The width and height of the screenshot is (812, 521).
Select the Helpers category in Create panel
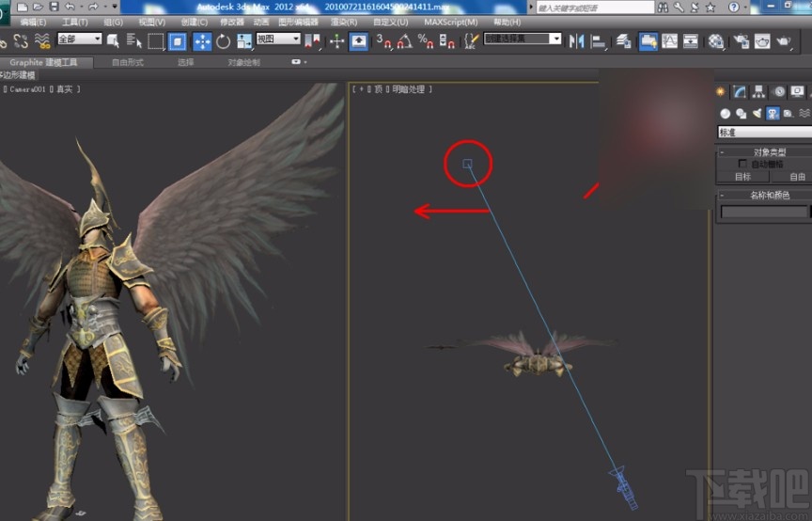pyautogui.click(x=789, y=113)
